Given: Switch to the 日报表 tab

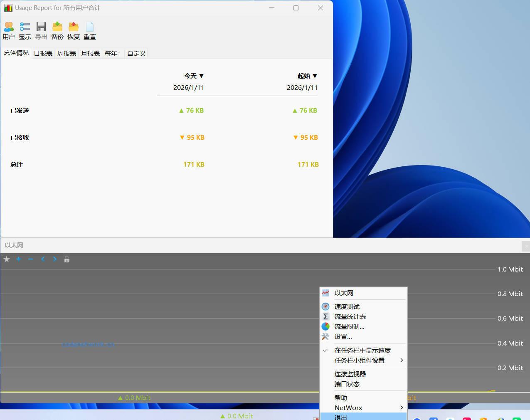Looking at the screenshot, I should coord(43,53).
